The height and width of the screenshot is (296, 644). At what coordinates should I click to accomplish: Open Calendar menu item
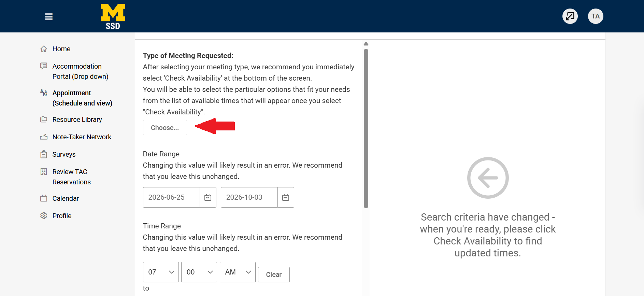click(x=66, y=198)
